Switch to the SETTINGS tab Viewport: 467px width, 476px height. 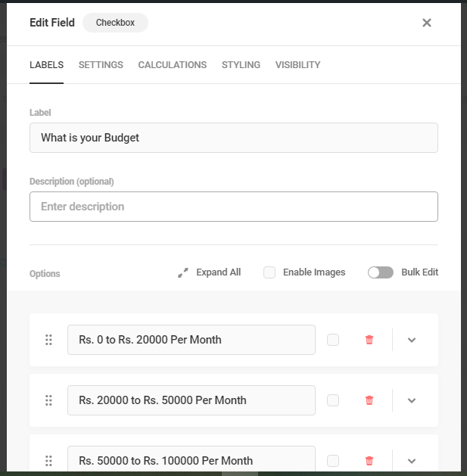pos(101,64)
